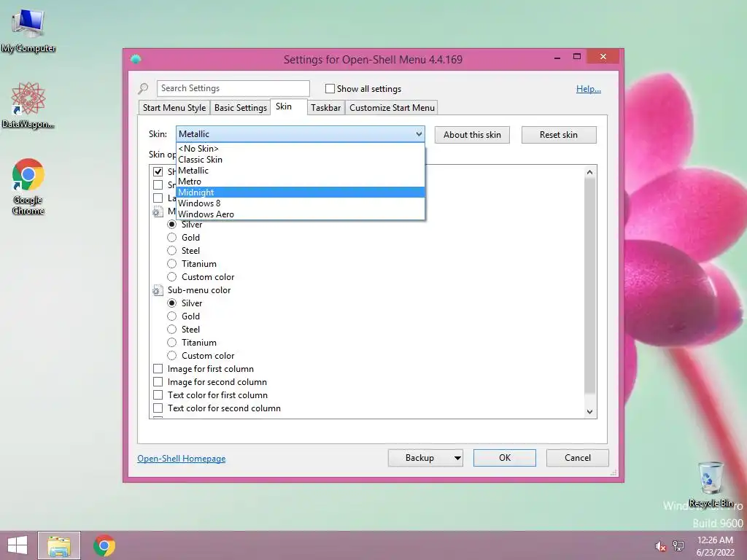Uncheck the first checked skin option
The width and height of the screenshot is (747, 560).
click(x=158, y=171)
